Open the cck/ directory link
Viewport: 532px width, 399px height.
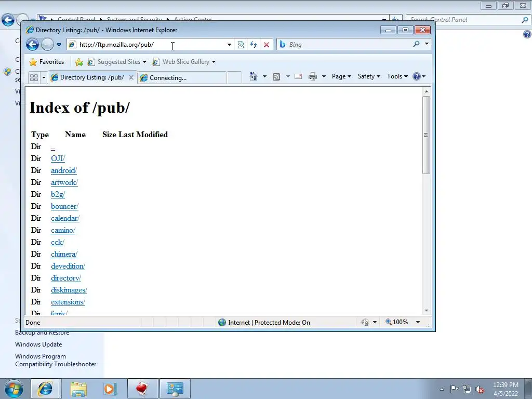coord(58,242)
